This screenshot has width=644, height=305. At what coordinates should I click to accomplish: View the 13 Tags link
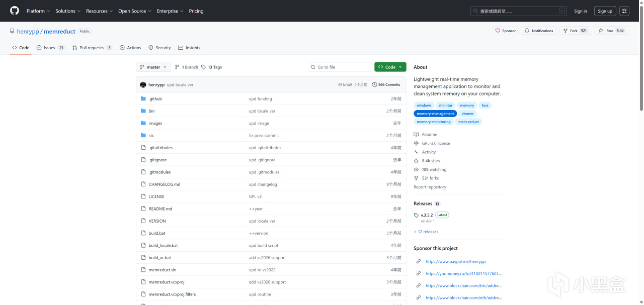[211, 67]
